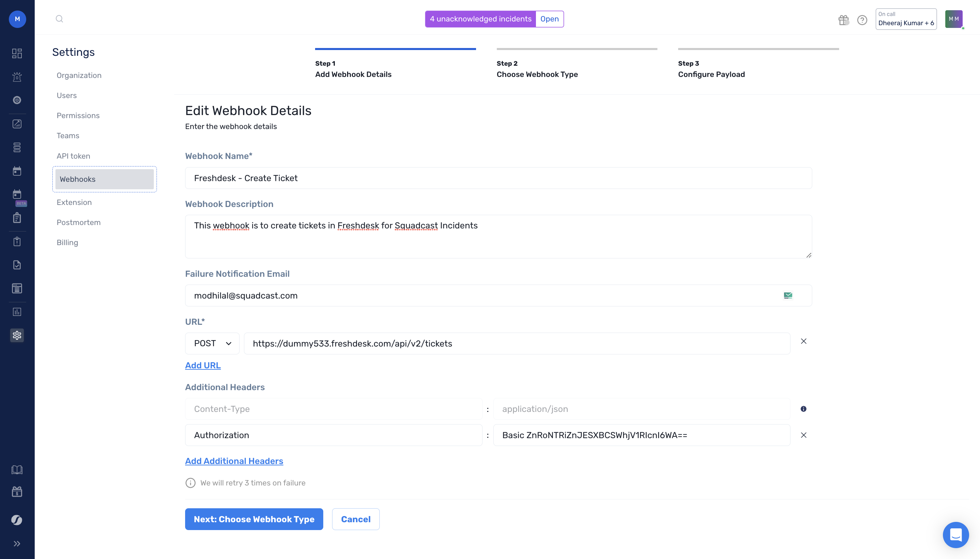This screenshot has height=559, width=980.
Task: Expand the sidebar with double chevron
Action: (17, 543)
